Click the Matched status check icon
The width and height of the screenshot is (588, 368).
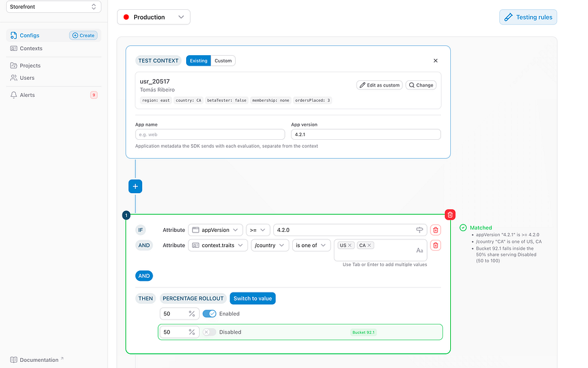tap(463, 228)
